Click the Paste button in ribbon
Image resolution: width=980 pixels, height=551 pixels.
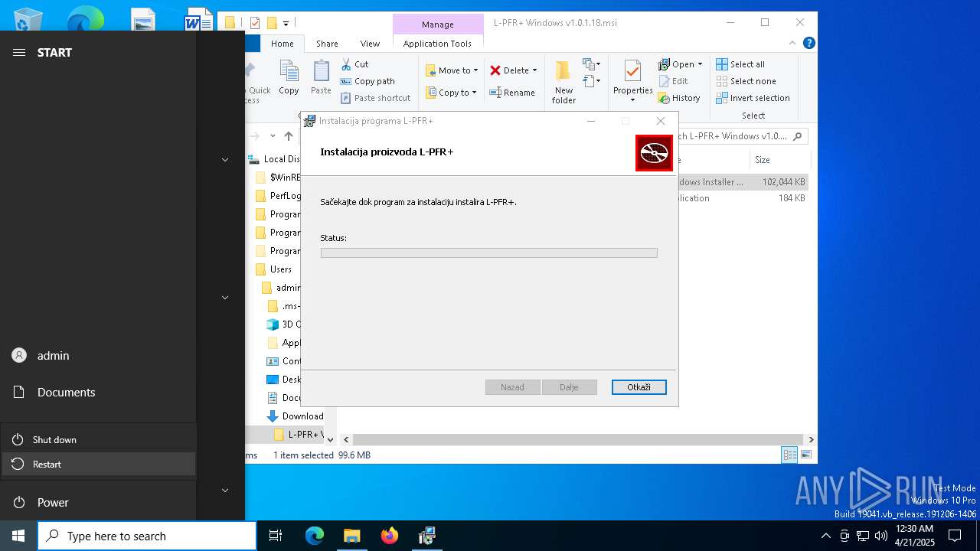coord(321,78)
